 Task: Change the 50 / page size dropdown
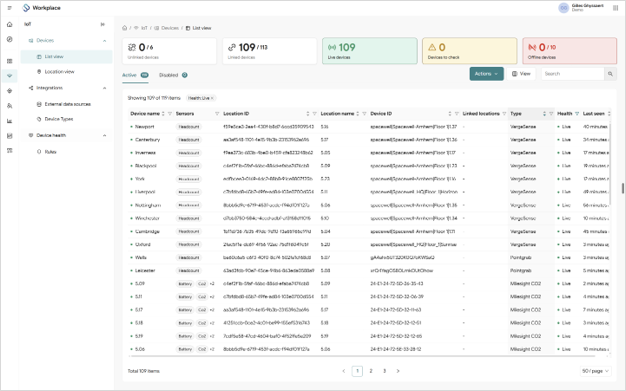point(595,371)
